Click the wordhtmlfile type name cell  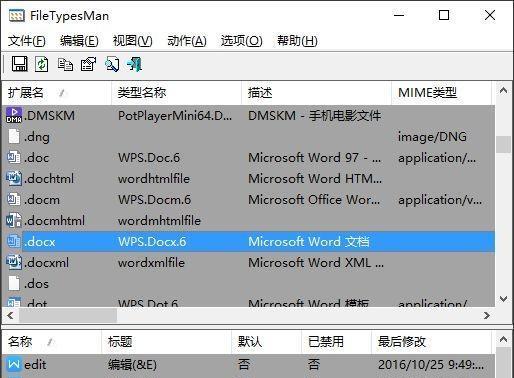click(x=154, y=179)
